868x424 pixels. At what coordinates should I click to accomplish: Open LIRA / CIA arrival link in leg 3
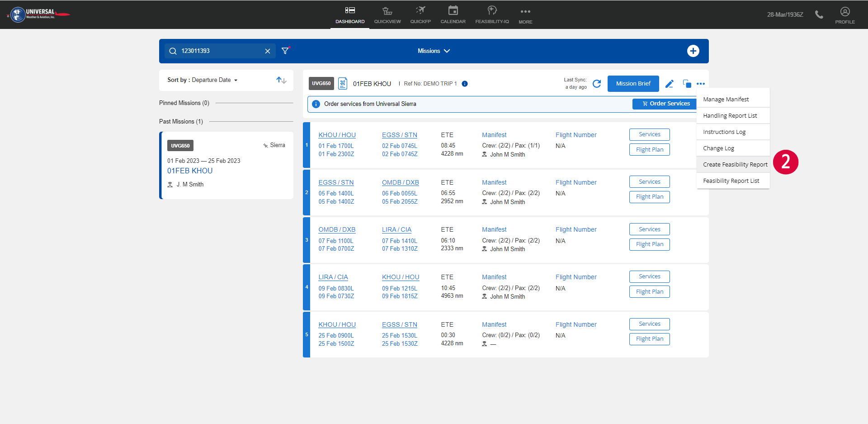(x=396, y=229)
